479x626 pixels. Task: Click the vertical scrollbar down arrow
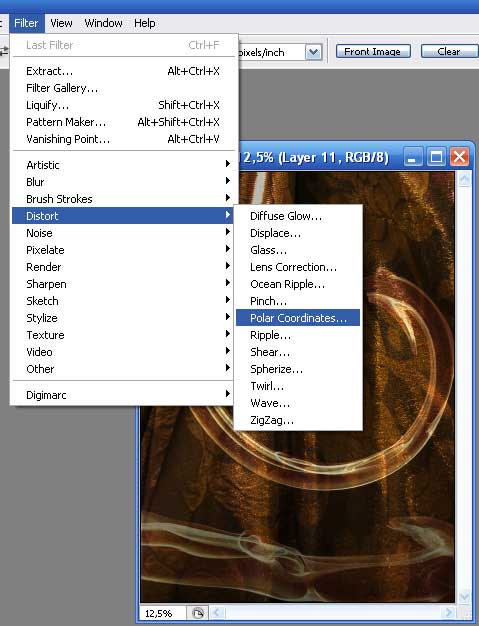pyautogui.click(x=464, y=596)
